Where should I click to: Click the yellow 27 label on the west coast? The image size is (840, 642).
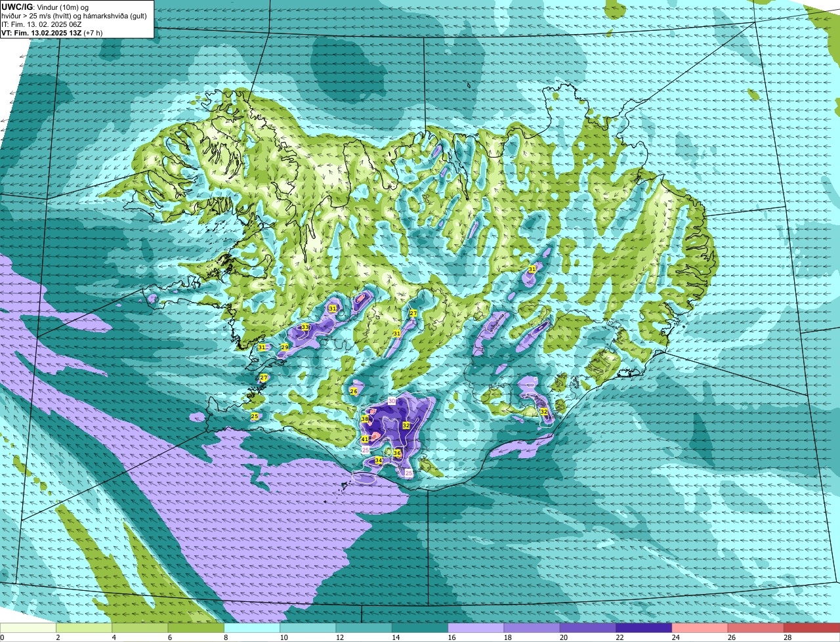[x=263, y=377]
